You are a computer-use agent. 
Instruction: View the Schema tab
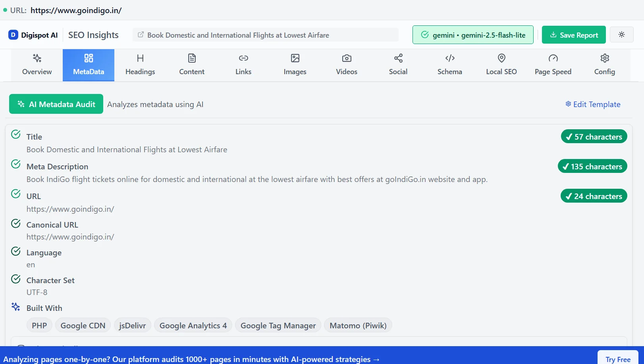tap(450, 65)
